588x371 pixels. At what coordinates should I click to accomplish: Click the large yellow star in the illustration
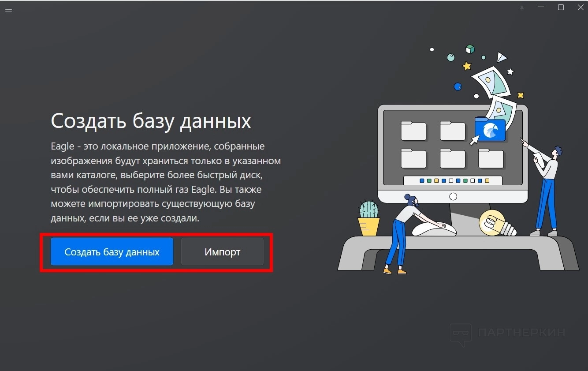(467, 66)
